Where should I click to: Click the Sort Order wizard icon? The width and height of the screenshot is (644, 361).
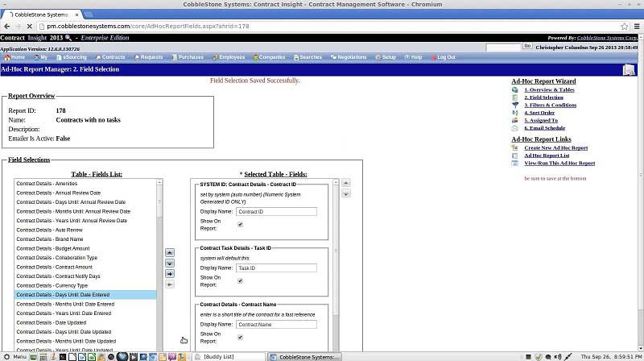point(514,113)
